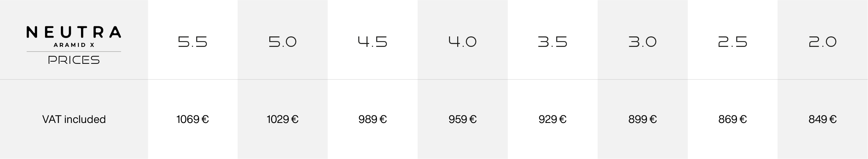Image resolution: width=868 pixels, height=159 pixels.
Task: Select the 1029 € price cell
Action: (x=283, y=119)
